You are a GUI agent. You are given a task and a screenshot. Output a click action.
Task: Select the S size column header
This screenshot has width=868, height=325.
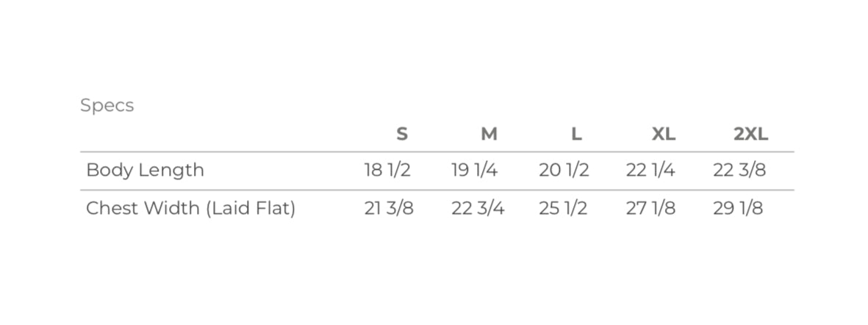pyautogui.click(x=401, y=134)
